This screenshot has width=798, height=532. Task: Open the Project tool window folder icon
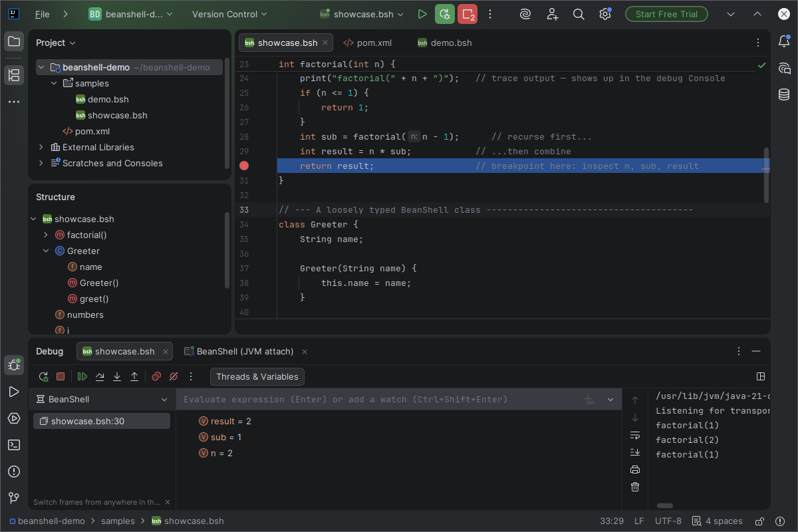tap(13, 41)
